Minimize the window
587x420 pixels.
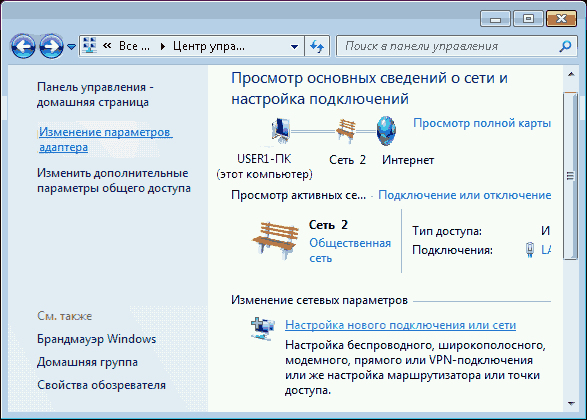(495, 19)
